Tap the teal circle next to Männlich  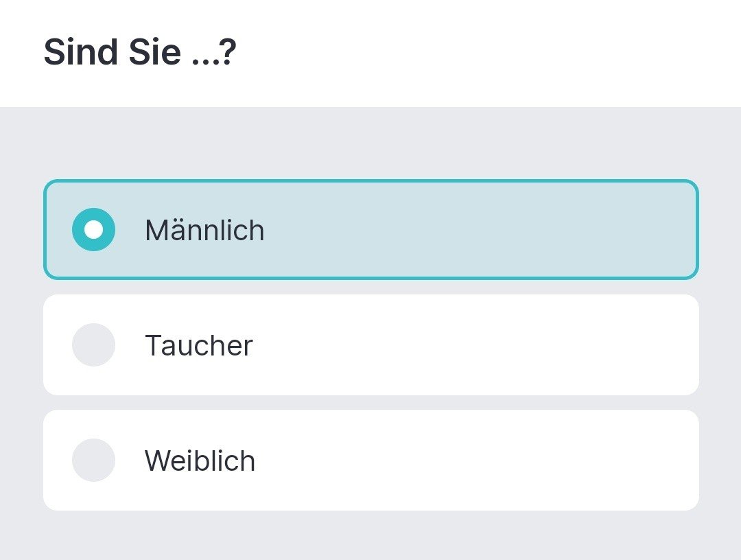[93, 229]
